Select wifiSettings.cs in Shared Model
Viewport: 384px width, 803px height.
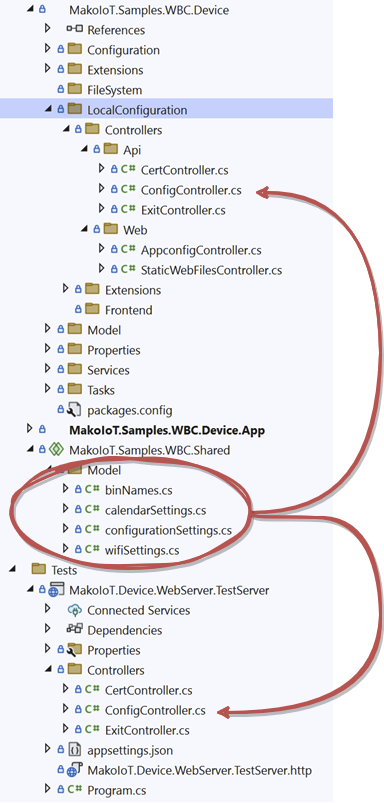[142, 550]
